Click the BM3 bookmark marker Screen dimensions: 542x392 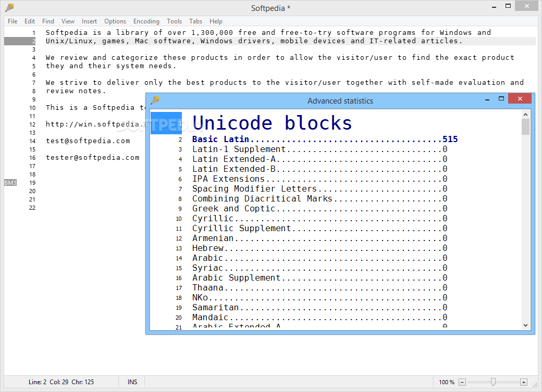tap(10, 183)
